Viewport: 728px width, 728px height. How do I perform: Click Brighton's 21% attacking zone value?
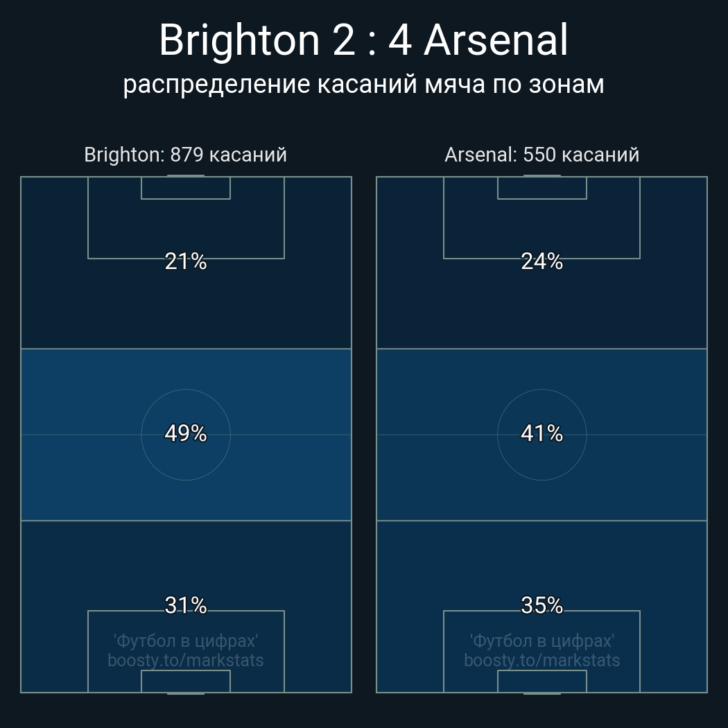tap(186, 261)
